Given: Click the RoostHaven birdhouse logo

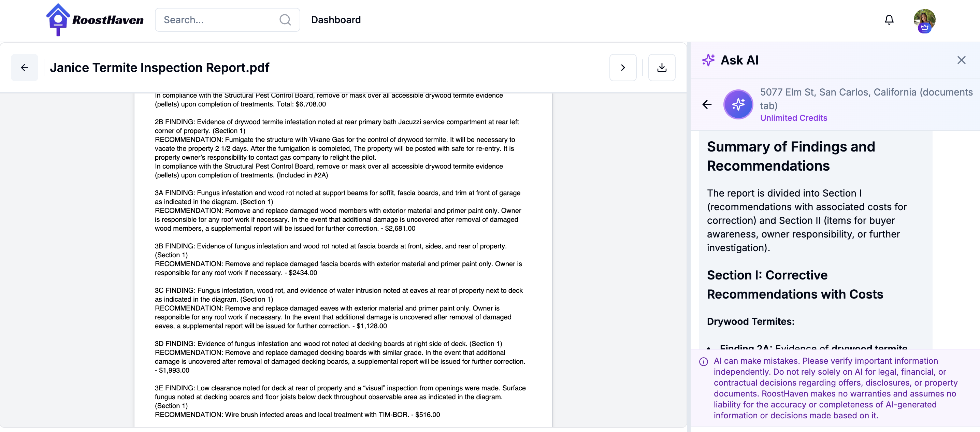Looking at the screenshot, I should click(95, 20).
